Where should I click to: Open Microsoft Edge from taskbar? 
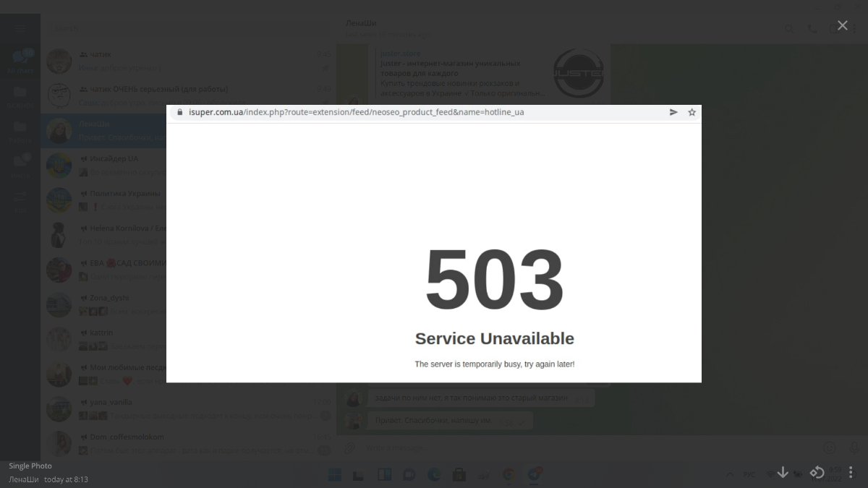(434, 475)
